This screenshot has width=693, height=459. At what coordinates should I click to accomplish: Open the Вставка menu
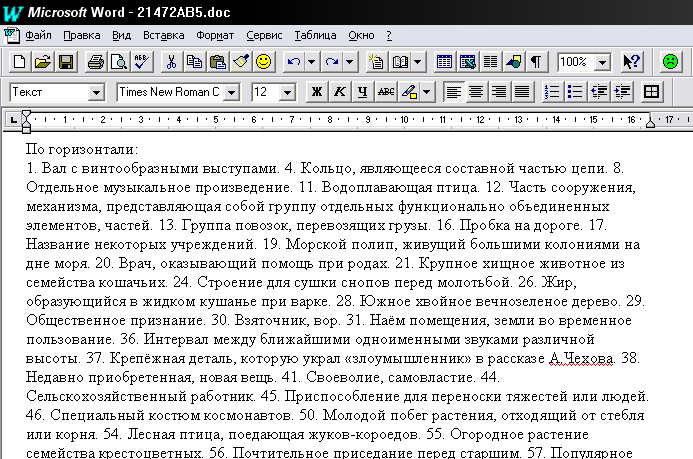pos(164,35)
